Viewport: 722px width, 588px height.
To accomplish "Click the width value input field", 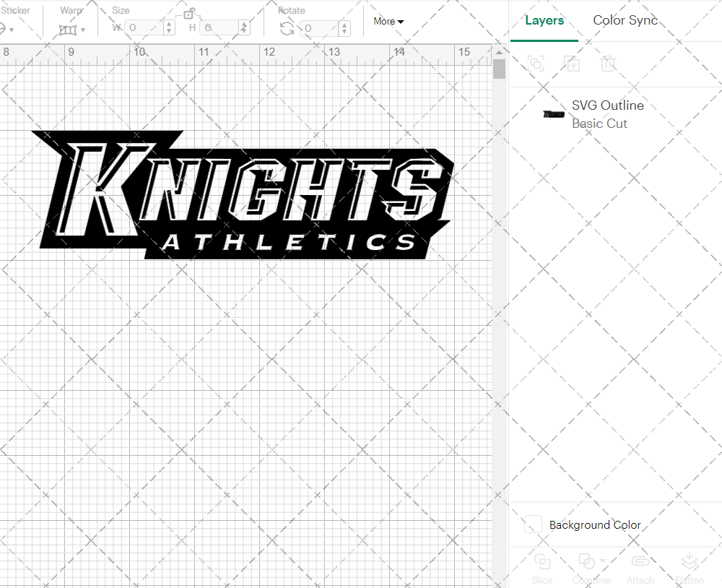I will [144, 27].
